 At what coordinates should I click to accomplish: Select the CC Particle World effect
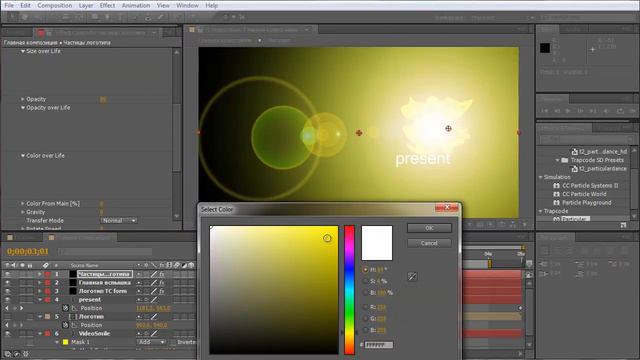tap(584, 194)
